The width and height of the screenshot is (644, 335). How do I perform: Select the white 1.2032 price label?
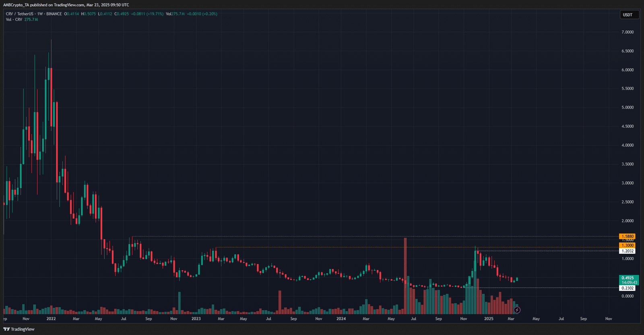point(627,251)
